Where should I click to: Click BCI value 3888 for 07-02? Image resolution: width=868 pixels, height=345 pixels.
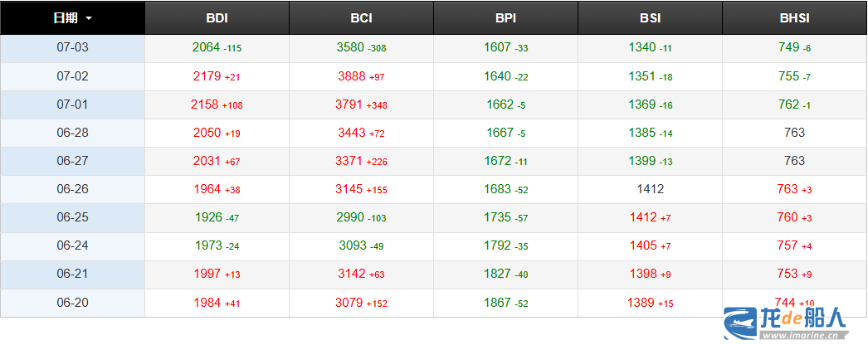pos(350,76)
